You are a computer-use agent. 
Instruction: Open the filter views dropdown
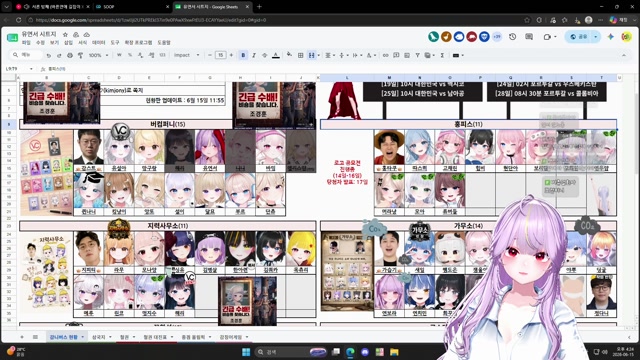click(x=429, y=55)
